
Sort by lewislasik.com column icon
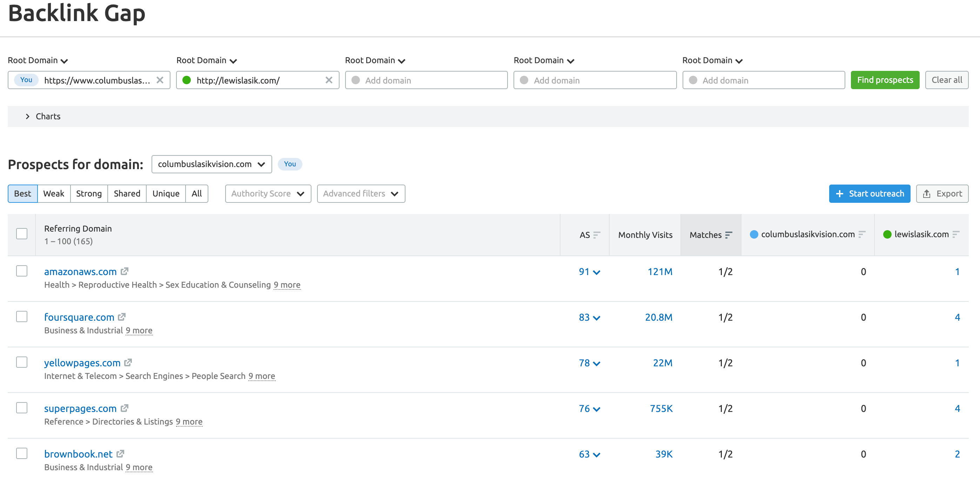(x=956, y=234)
